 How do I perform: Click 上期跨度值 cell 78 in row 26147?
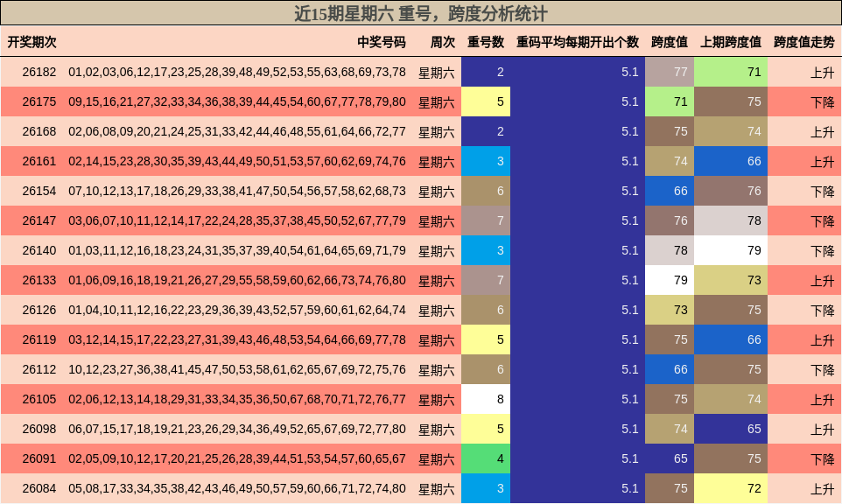tap(730, 220)
